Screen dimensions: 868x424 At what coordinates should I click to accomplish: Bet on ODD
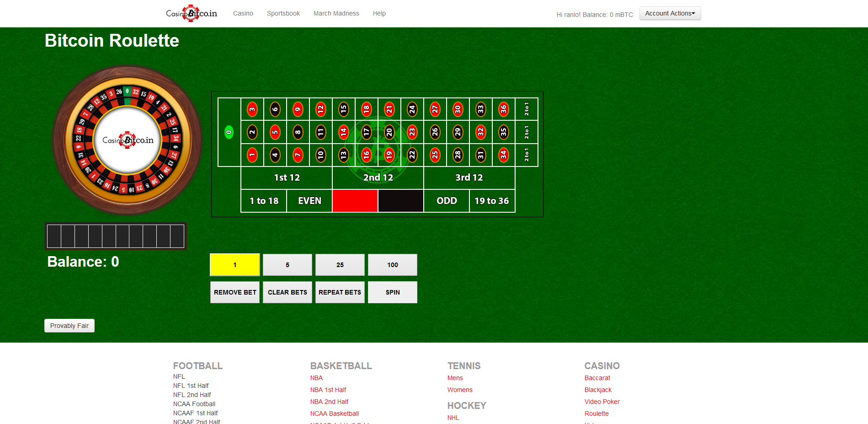(x=447, y=201)
